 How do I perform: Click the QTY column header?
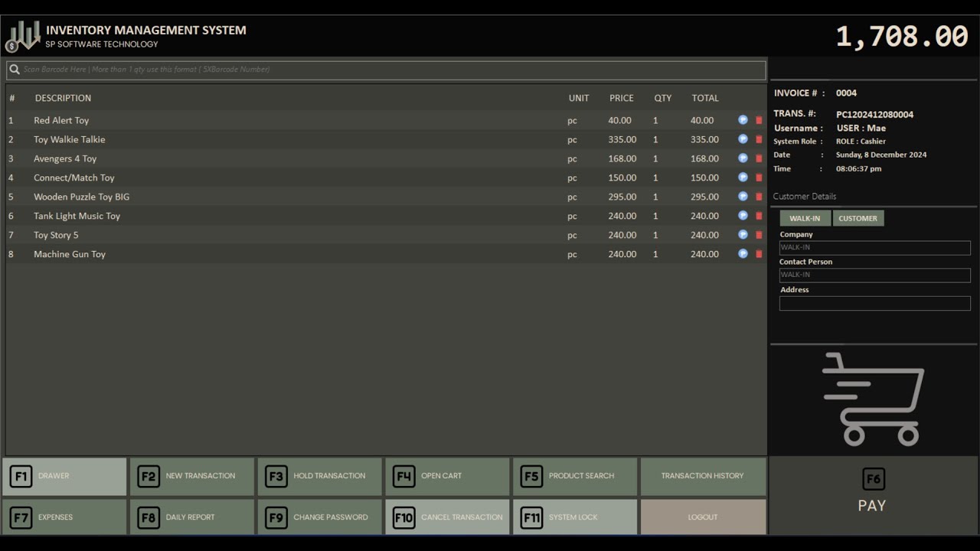point(663,98)
